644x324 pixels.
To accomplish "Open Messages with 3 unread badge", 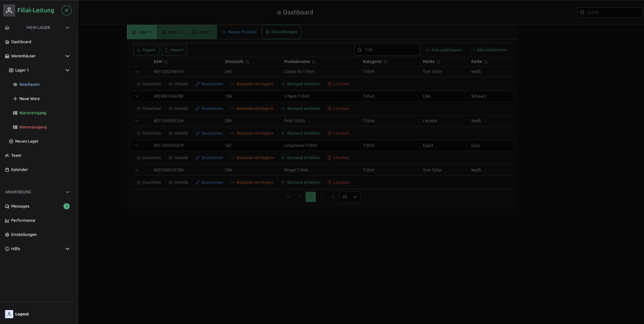I will [x=20, y=206].
